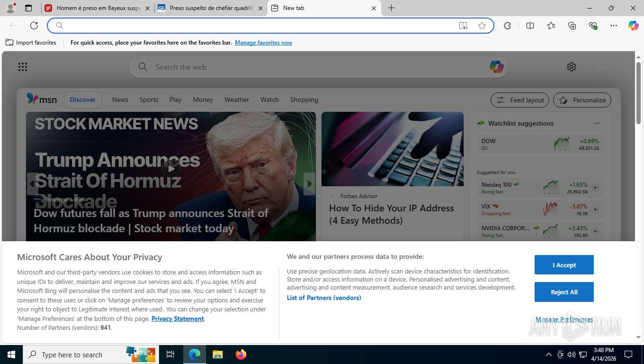Open the DOW stock row
644x364 pixels.
(540, 144)
